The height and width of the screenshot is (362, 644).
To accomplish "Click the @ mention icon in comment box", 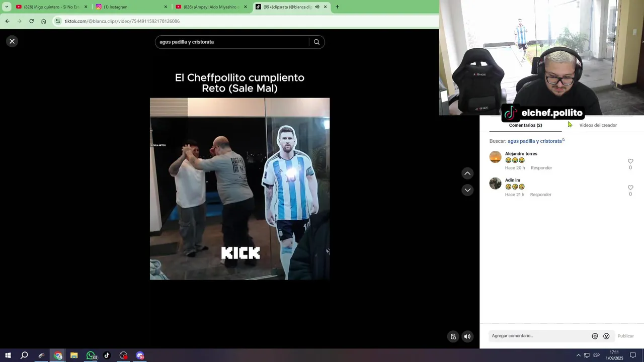I will pos(595,336).
